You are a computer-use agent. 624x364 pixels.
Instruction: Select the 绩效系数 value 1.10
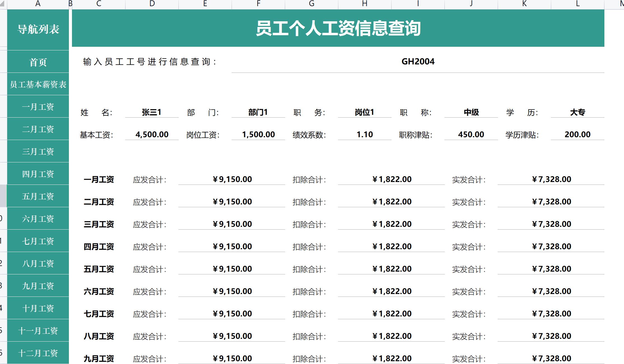(364, 134)
